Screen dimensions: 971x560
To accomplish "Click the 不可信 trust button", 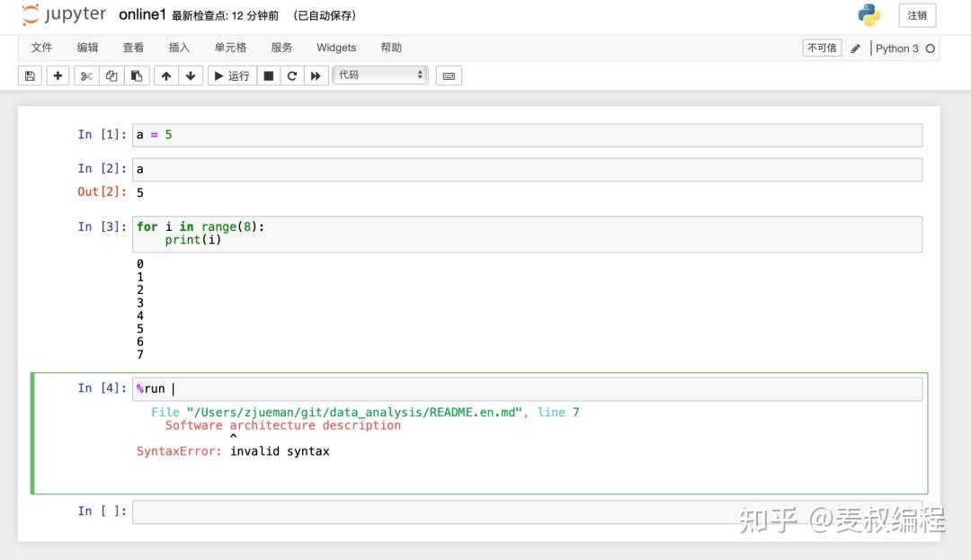I will point(821,47).
